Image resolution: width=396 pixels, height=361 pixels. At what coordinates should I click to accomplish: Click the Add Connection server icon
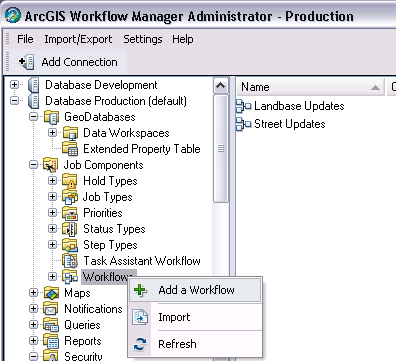pos(26,62)
